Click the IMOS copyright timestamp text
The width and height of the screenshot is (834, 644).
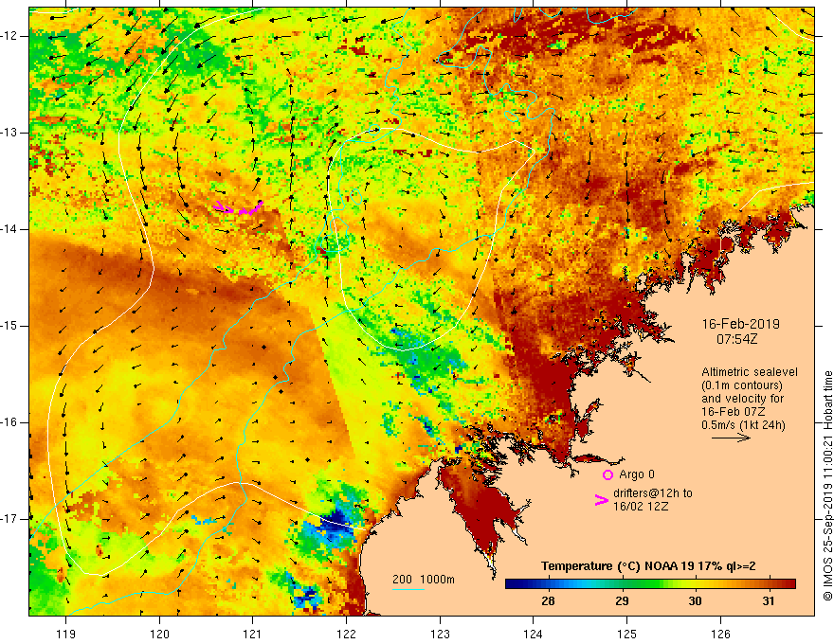click(827, 486)
